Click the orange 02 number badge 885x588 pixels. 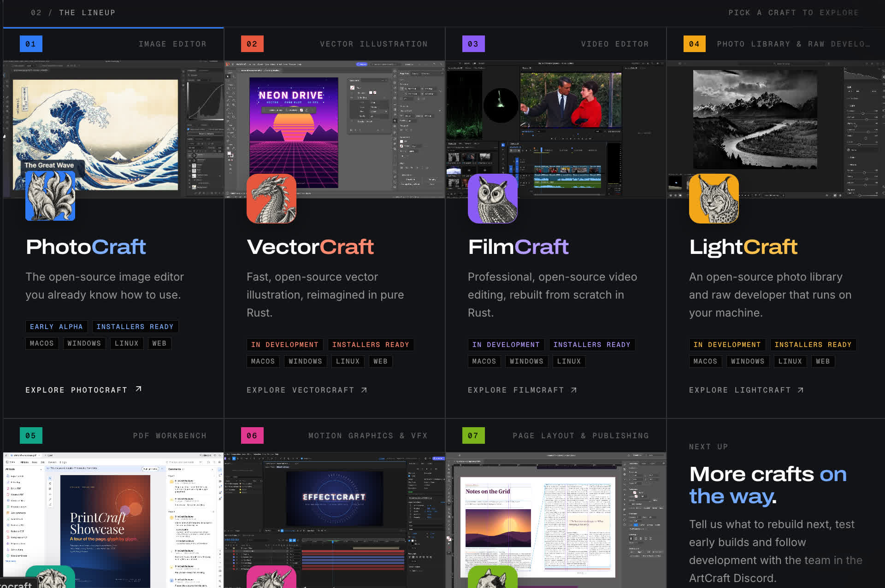tap(252, 44)
